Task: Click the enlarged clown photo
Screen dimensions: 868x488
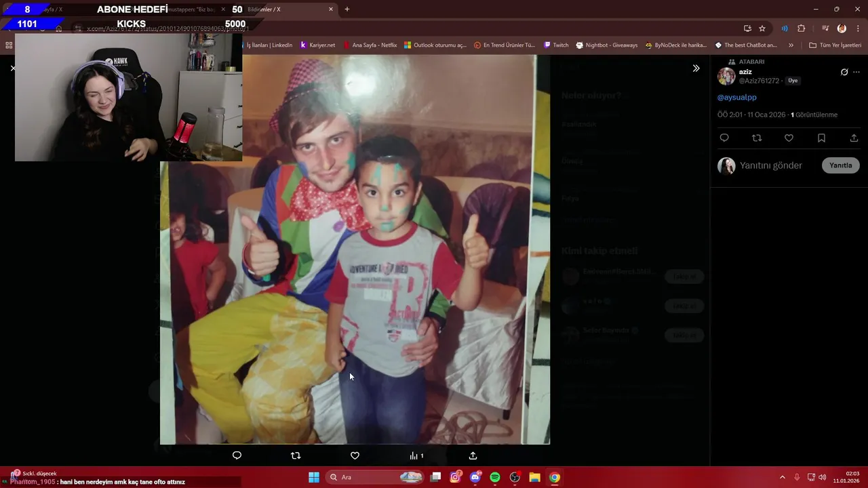Action: pyautogui.click(x=355, y=249)
